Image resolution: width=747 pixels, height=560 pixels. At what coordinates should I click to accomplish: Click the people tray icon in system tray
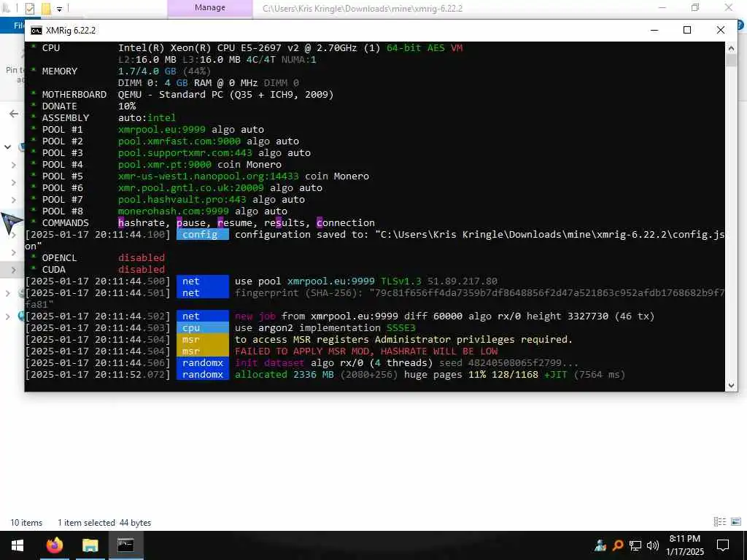pos(600,545)
